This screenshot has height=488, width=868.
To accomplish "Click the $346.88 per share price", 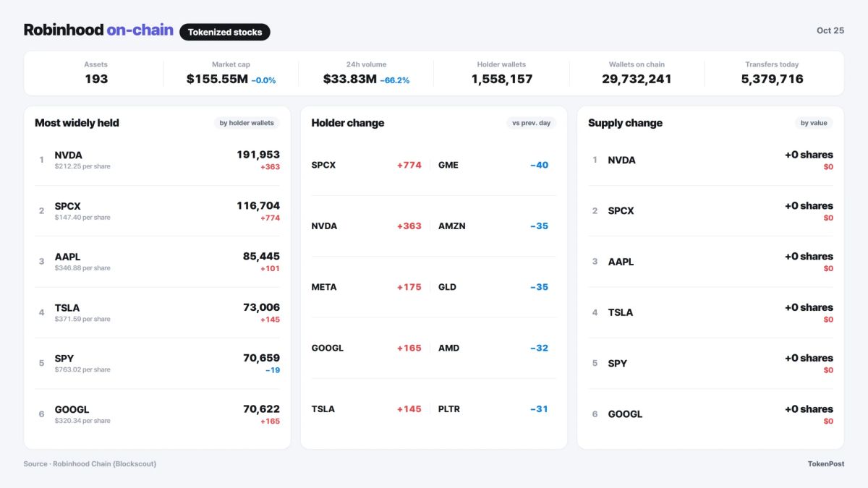I will click(82, 268).
